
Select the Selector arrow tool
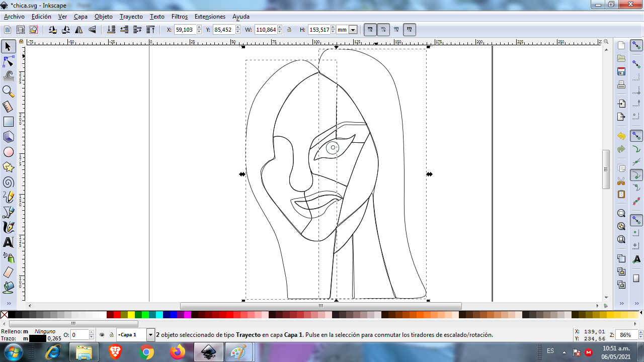click(8, 47)
